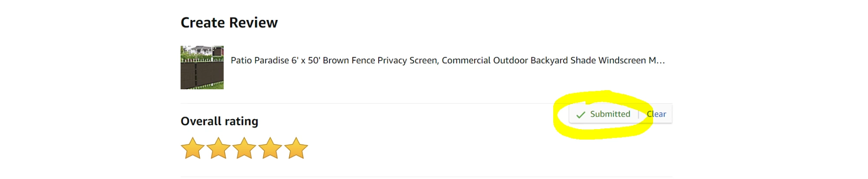
Task: Click the Create Review heading
Action: point(229,23)
